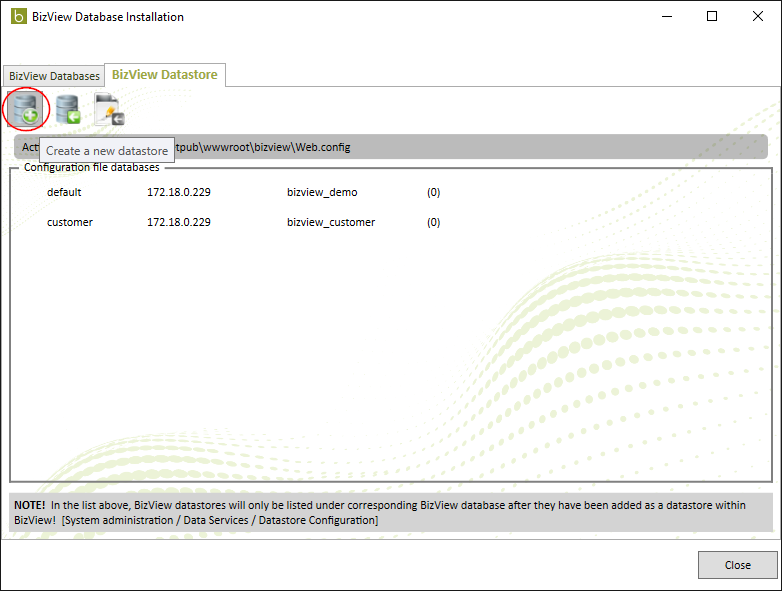
Task: Minimize the BizView Database Installation window
Action: pos(667,16)
